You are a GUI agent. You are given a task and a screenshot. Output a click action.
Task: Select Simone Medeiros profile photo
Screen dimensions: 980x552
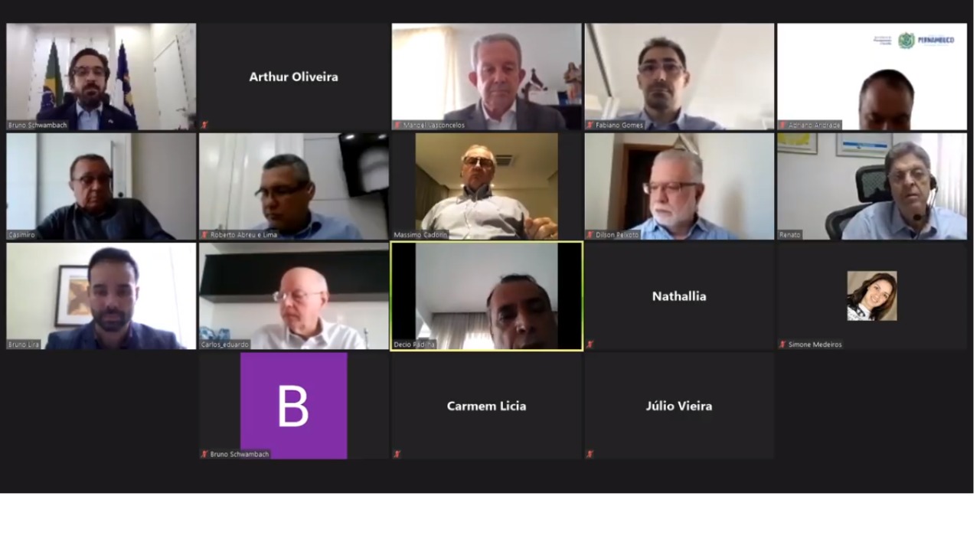(871, 296)
